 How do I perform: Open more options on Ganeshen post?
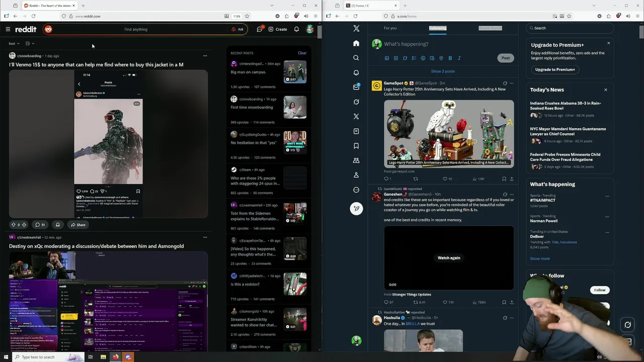[x=512, y=194]
